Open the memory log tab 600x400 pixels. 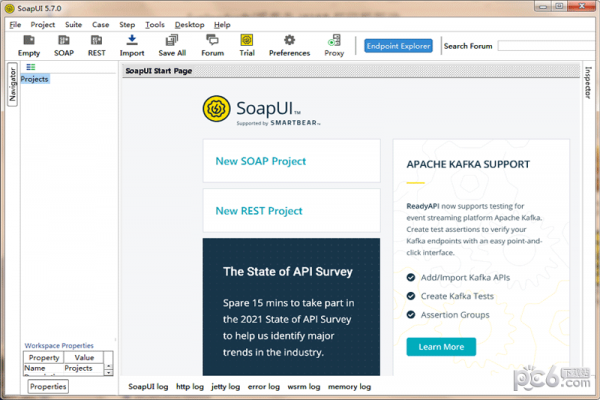[x=349, y=387]
